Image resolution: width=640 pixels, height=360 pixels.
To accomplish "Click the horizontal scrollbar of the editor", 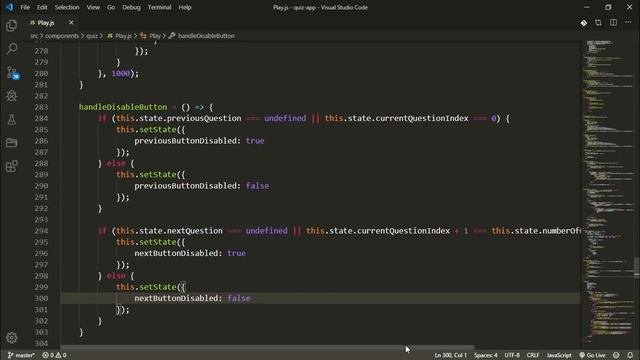I will point(267,347).
